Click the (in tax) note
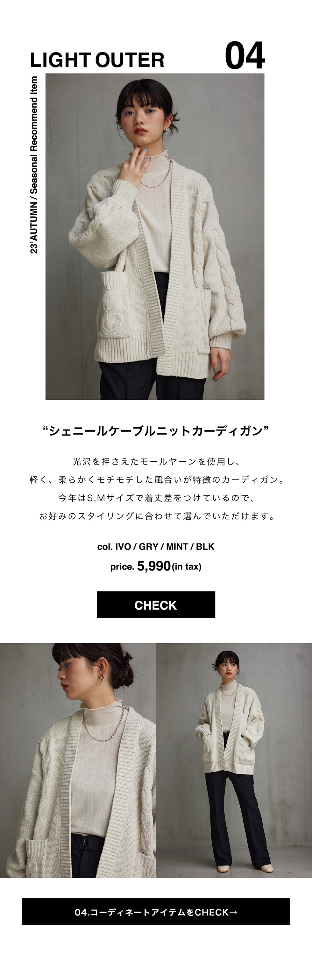The image size is (312, 980). click(187, 567)
